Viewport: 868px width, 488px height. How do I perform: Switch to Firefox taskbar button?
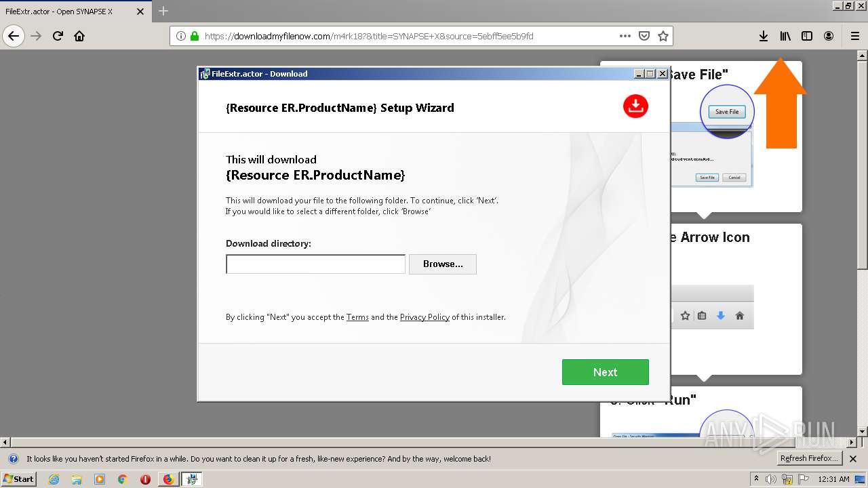tap(168, 479)
